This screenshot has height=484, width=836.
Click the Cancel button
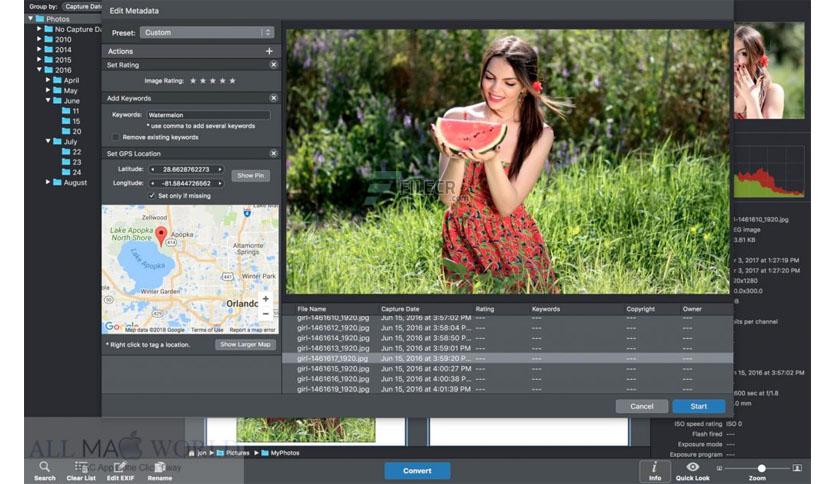pyautogui.click(x=641, y=406)
